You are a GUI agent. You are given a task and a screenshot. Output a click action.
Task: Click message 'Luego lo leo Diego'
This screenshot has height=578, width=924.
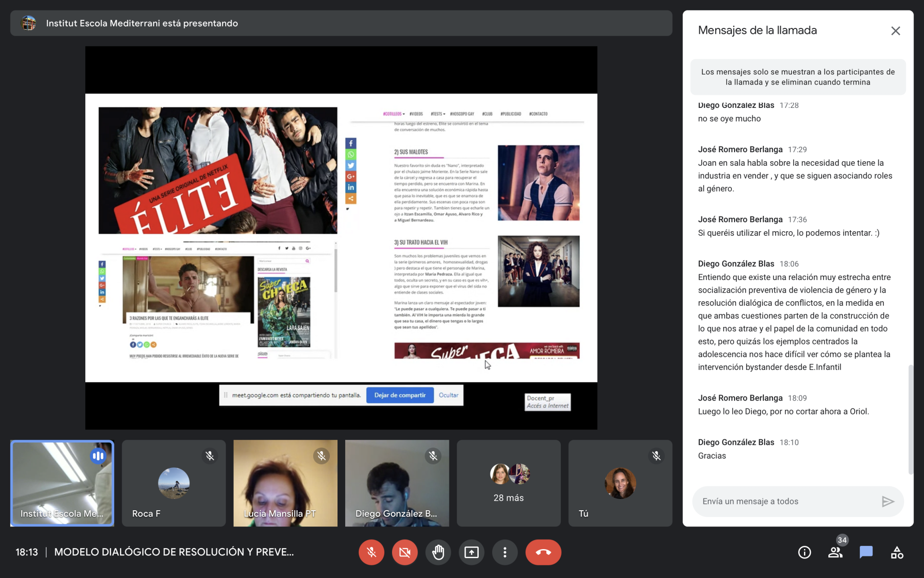pyautogui.click(x=784, y=411)
